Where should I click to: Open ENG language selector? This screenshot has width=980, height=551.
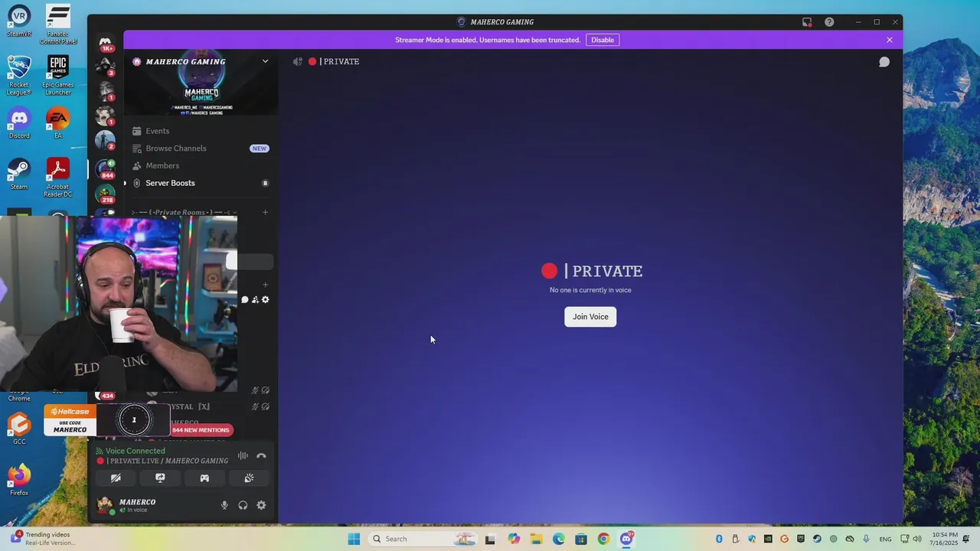886,540
